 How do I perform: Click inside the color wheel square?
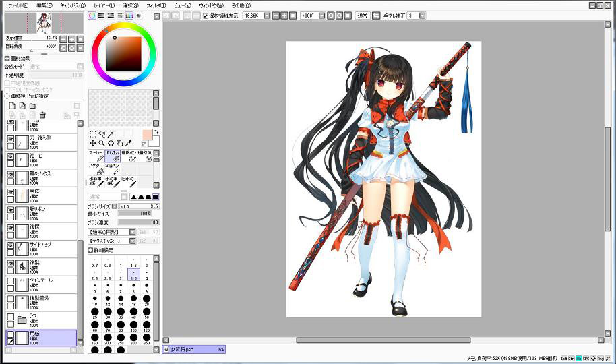coord(123,53)
